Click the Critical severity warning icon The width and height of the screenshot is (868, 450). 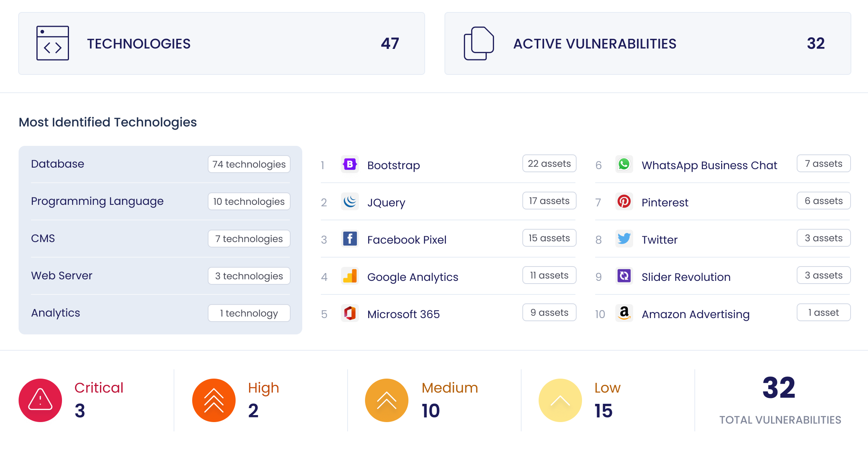point(40,400)
